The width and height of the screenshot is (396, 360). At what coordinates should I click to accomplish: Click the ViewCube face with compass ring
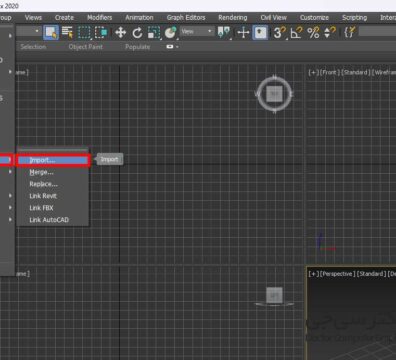click(x=274, y=94)
